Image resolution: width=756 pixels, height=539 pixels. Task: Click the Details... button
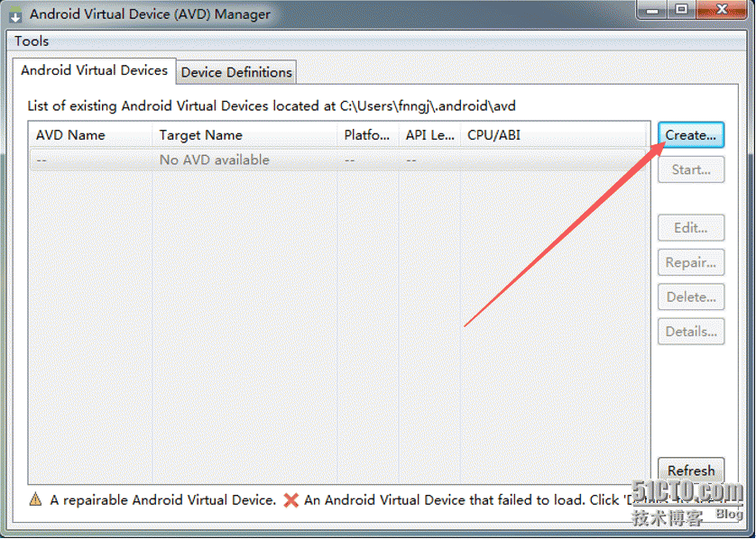coord(691,332)
